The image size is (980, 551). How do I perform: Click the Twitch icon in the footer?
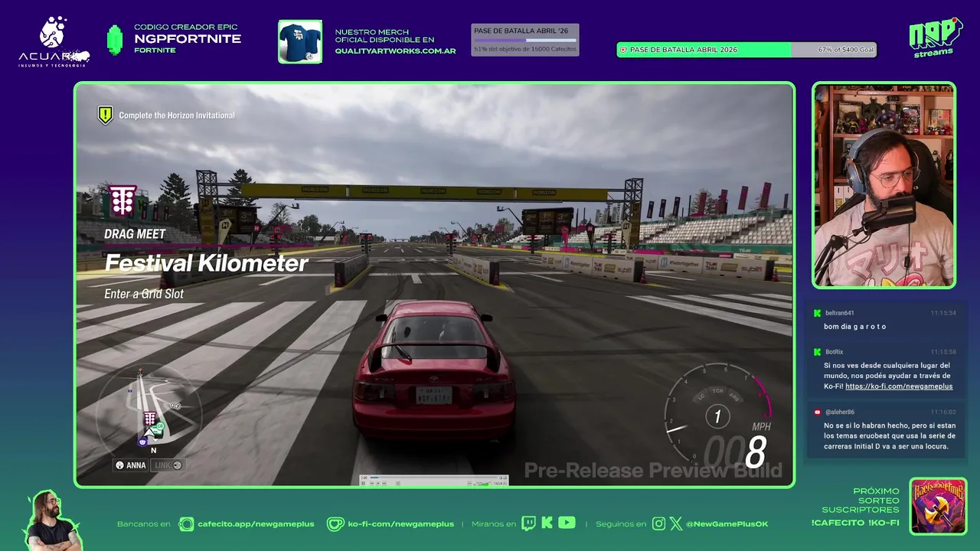(x=528, y=523)
